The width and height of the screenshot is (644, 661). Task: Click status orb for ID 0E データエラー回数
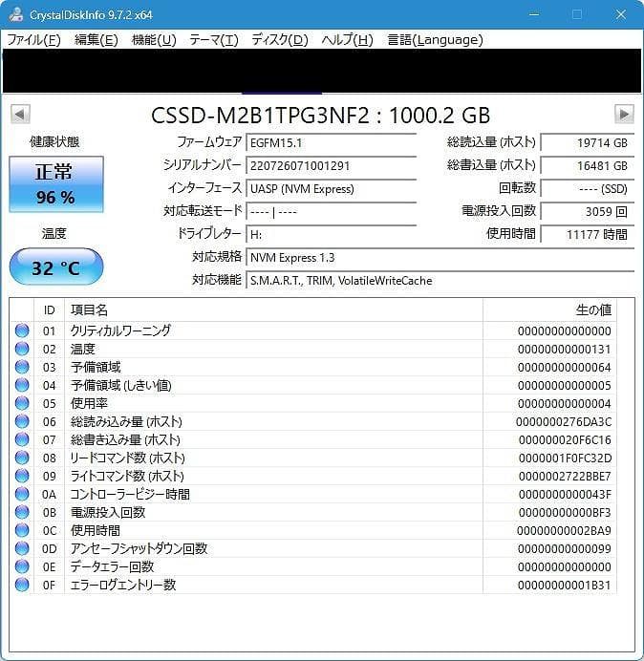[x=22, y=566]
